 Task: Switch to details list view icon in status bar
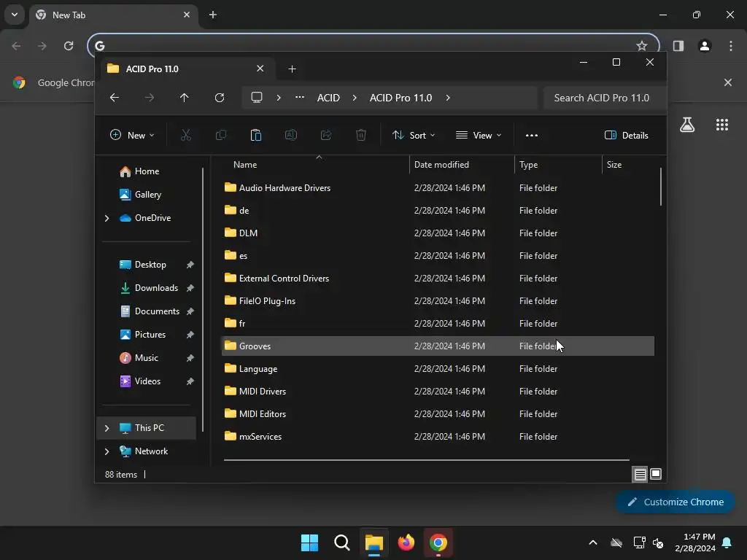pyautogui.click(x=640, y=474)
